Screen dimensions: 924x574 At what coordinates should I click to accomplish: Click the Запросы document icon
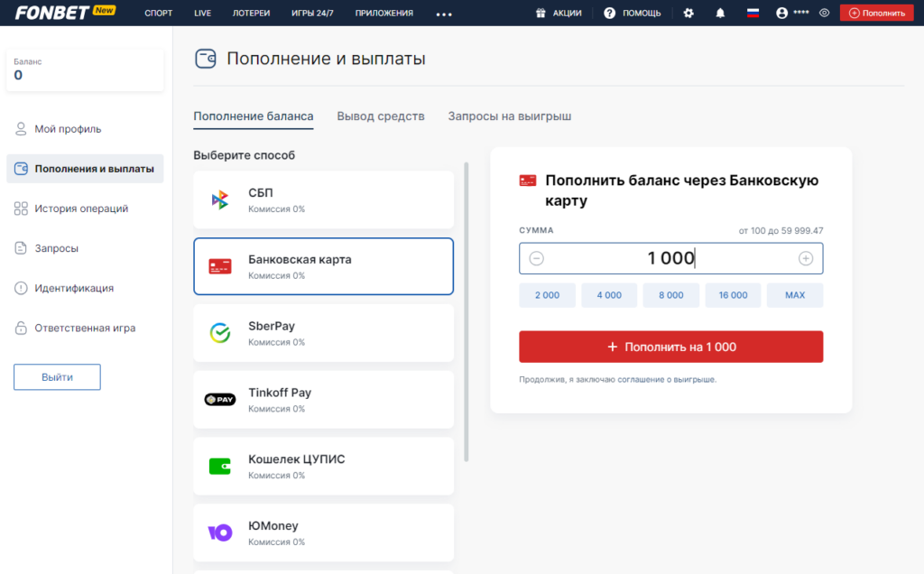[21, 248]
